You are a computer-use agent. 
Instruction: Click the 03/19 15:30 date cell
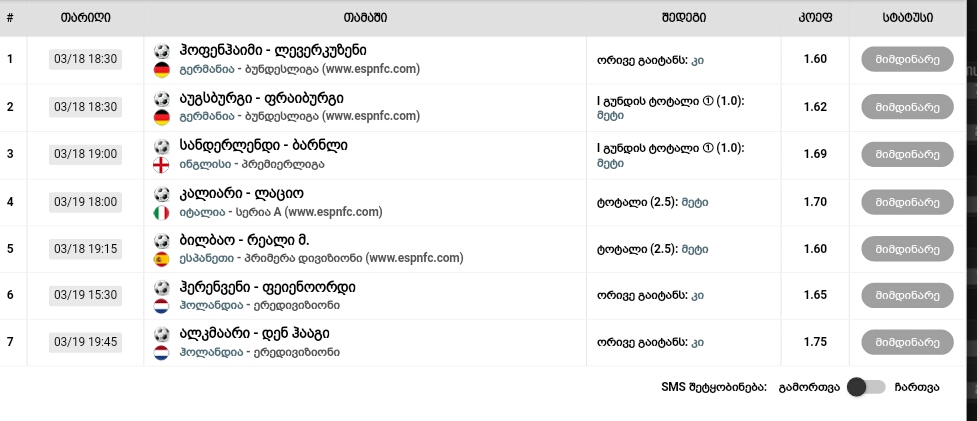[85, 295]
